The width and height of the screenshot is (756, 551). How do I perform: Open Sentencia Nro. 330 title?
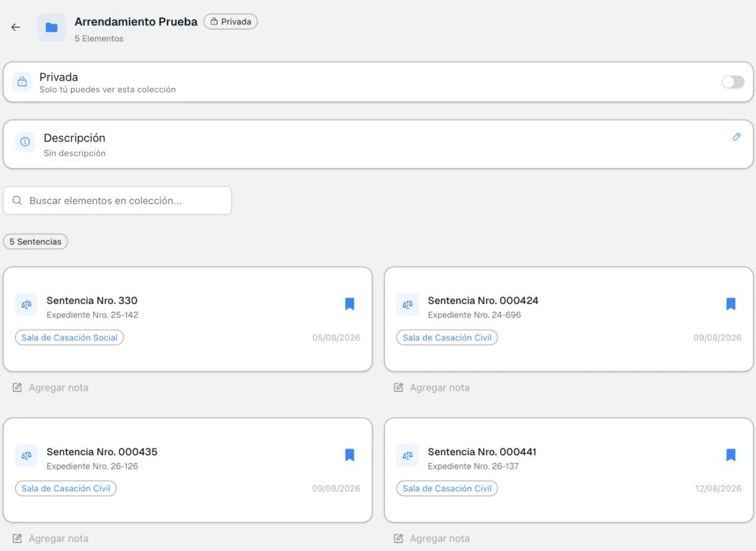coord(92,301)
